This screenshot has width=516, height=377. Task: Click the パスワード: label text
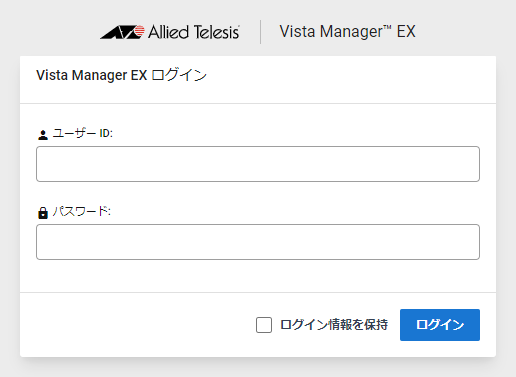[x=82, y=211]
